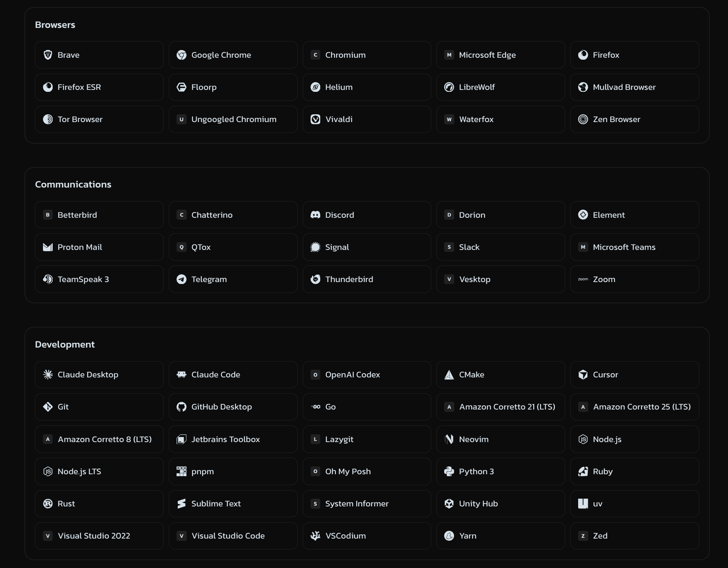
Task: Click the Cursor cube icon
Action: click(583, 375)
